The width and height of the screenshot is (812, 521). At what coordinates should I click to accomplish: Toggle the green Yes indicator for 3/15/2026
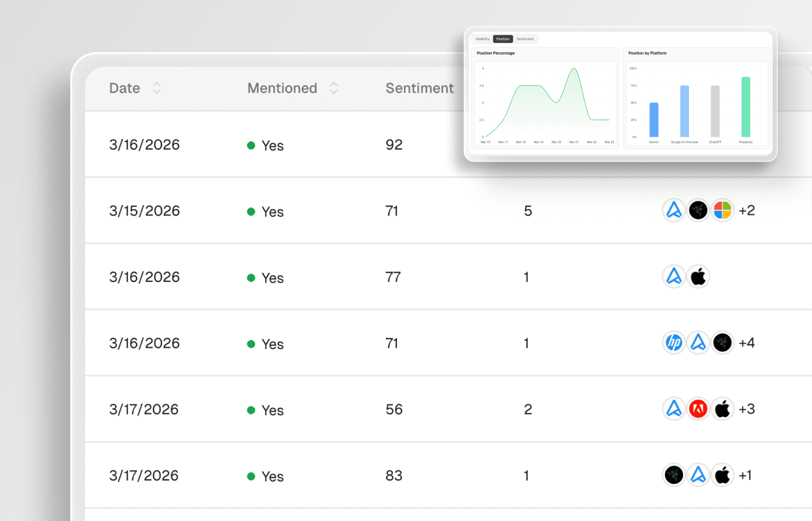pos(250,211)
